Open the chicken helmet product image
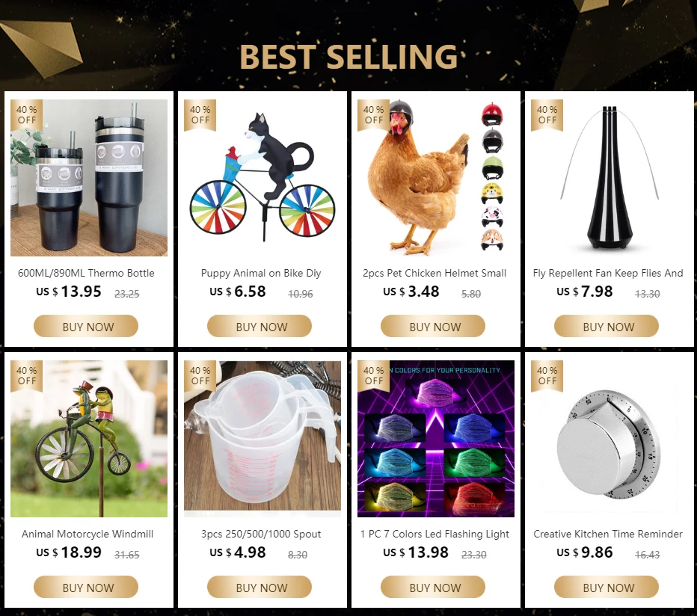Viewport: 697px width, 616px height. [x=435, y=178]
